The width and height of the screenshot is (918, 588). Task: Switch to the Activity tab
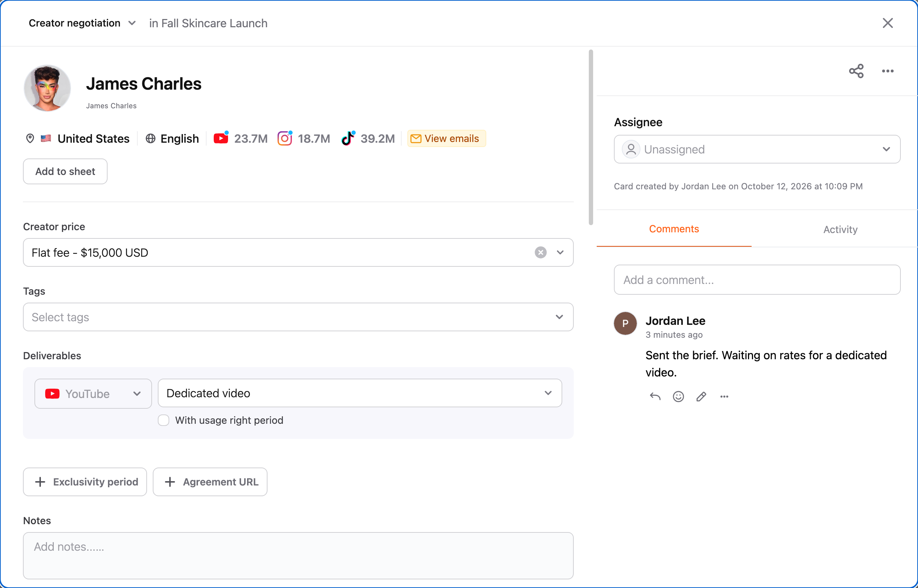coord(840,229)
